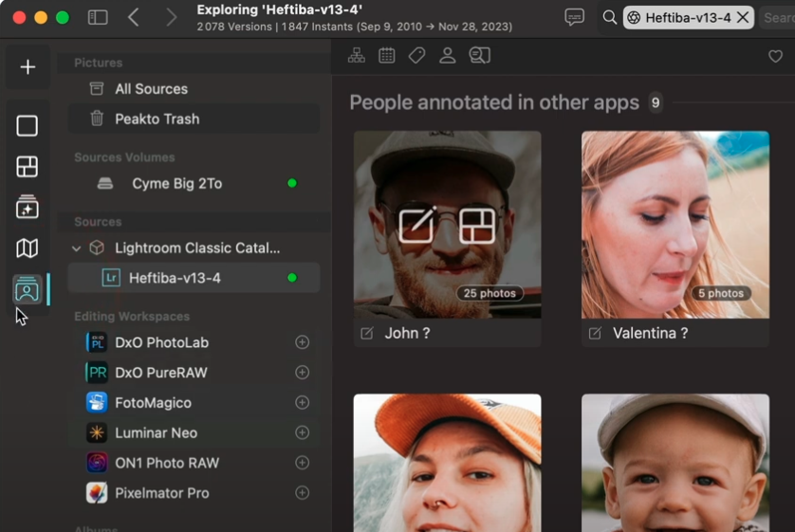Click the person filter icon
This screenshot has height=532, width=795.
point(447,55)
